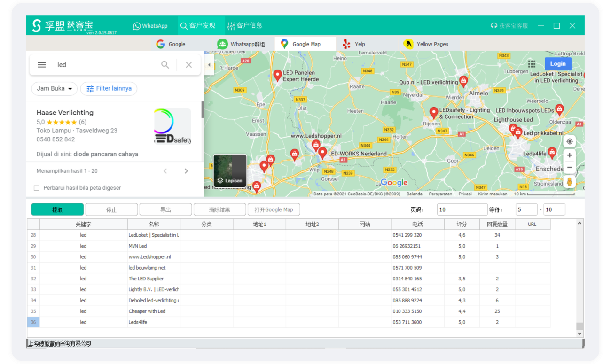The image size is (611, 364).
Task: Open 客户信息 tab
Action: click(245, 26)
